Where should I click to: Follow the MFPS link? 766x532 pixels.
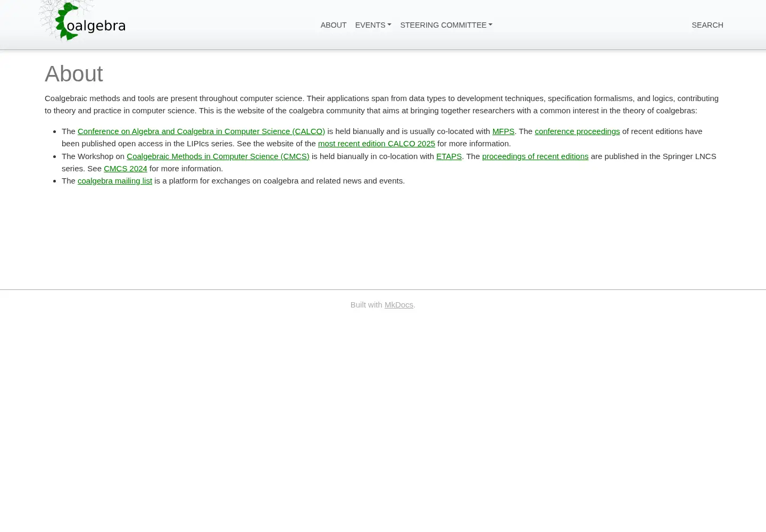[x=503, y=131]
